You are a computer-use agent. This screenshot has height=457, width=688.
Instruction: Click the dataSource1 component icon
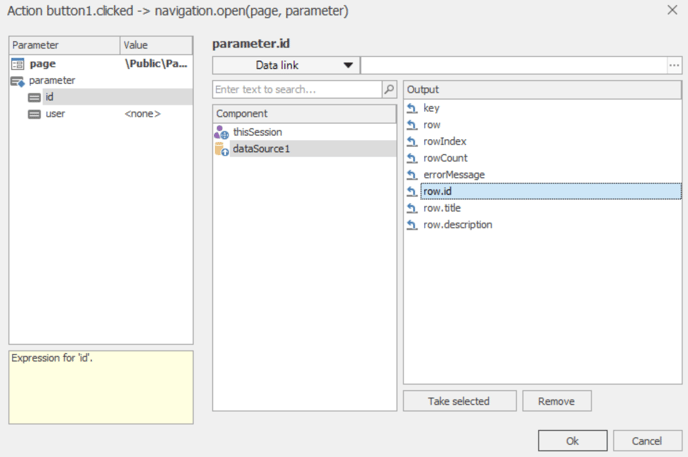[x=222, y=149]
